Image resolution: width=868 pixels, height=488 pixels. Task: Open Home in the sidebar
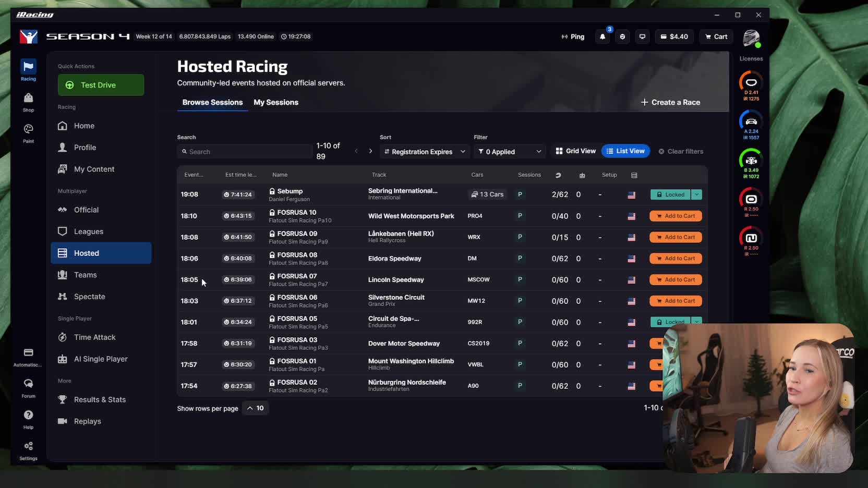pyautogui.click(x=101, y=126)
